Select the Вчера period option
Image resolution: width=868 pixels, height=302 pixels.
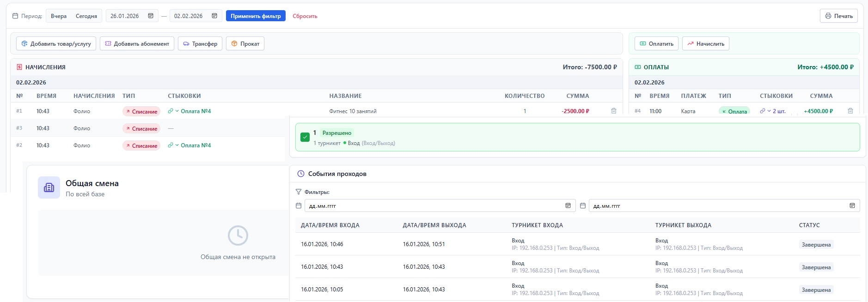(x=59, y=16)
